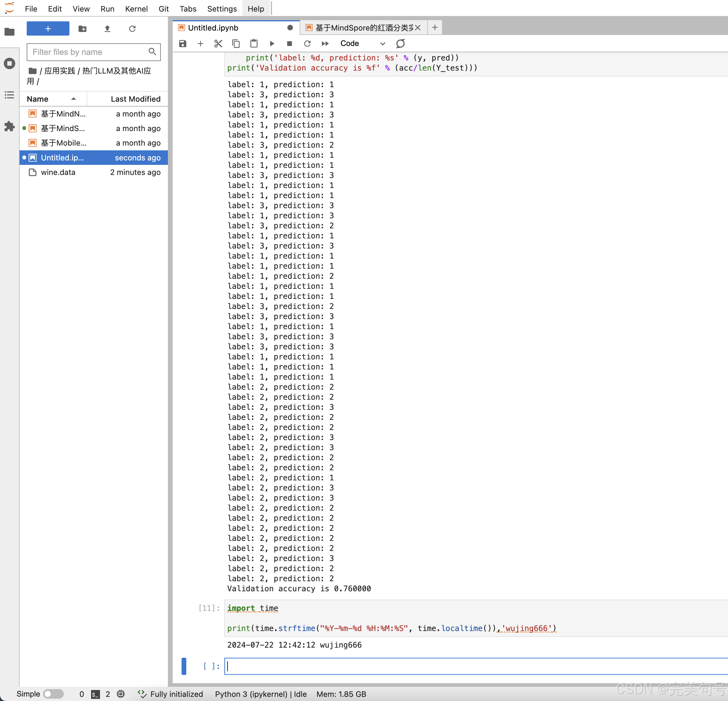Restart the kernel and run all cells

coord(325,43)
